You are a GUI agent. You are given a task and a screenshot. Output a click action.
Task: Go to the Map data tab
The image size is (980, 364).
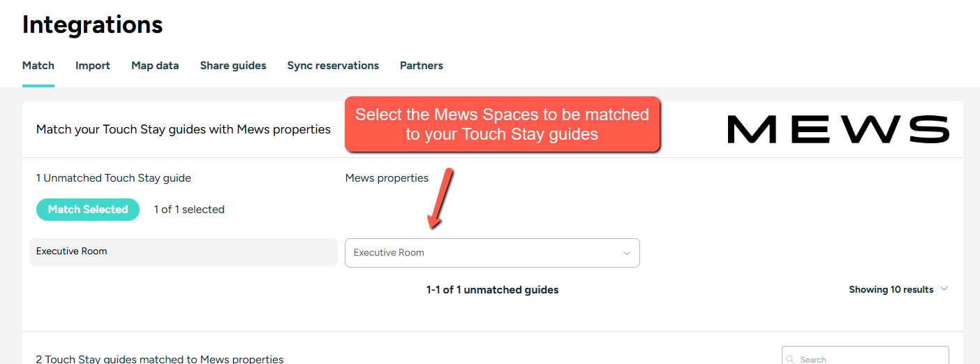[155, 66]
